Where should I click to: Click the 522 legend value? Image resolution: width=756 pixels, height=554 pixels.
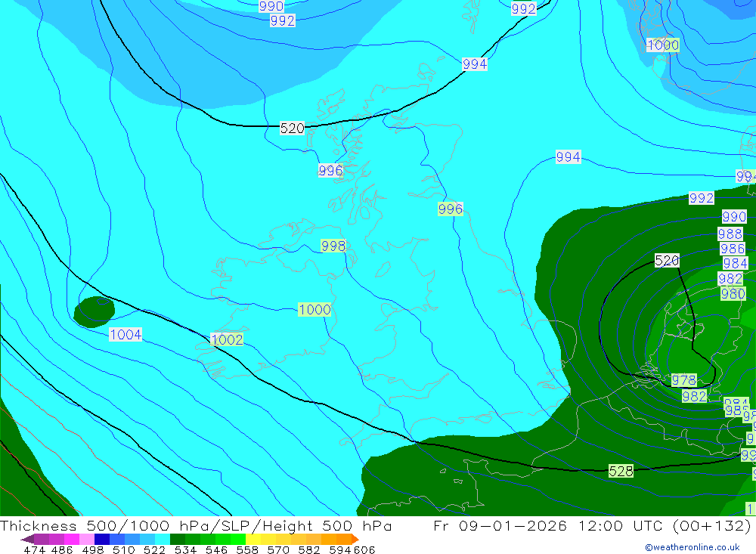click(155, 549)
